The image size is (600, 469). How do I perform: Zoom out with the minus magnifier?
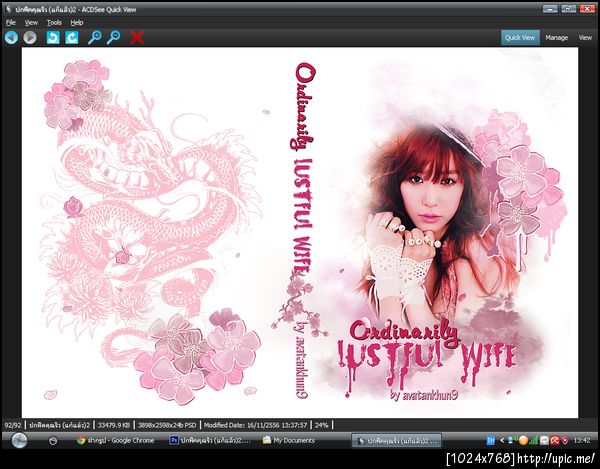113,37
